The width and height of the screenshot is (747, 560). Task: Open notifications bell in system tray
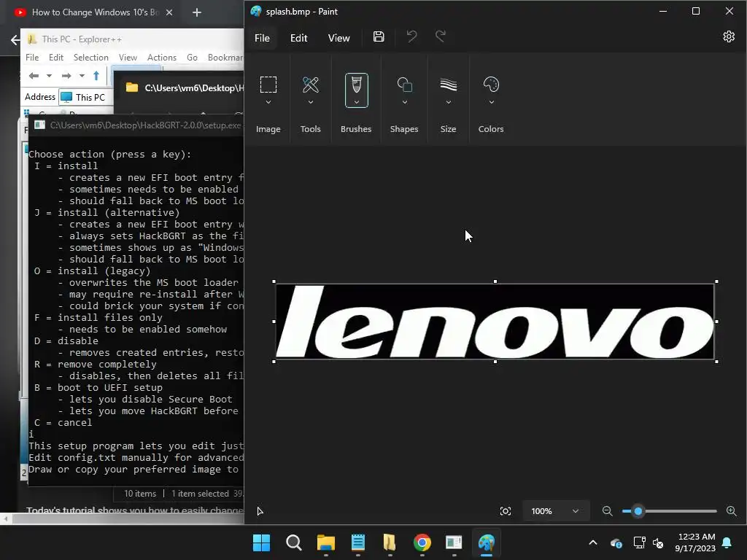727,542
